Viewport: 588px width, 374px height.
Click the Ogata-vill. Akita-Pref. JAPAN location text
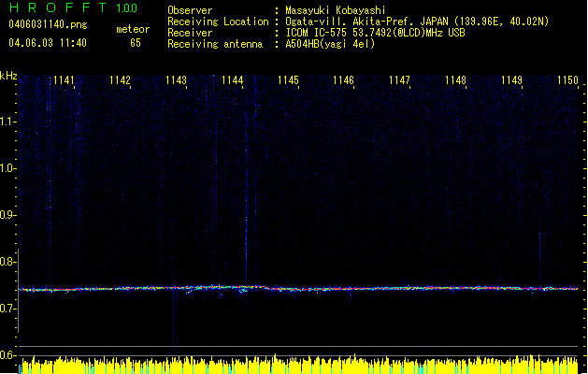(417, 22)
